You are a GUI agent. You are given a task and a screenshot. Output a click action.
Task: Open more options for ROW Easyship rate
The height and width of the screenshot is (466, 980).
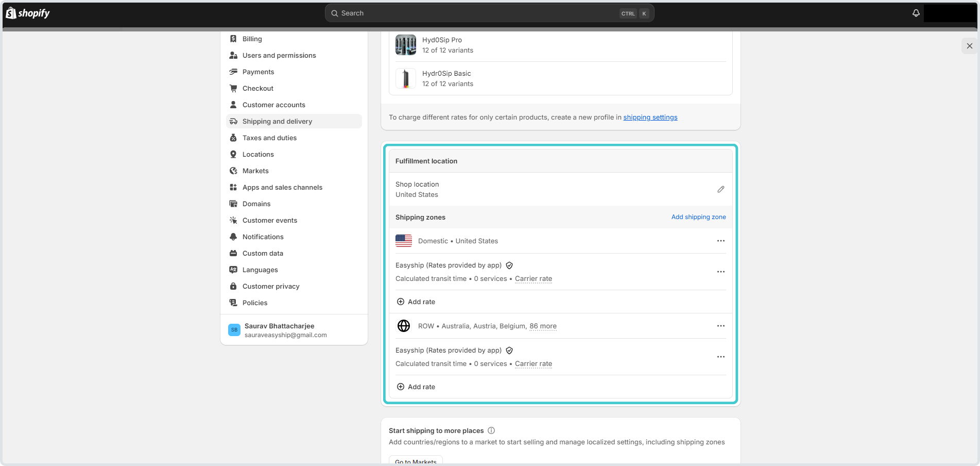[721, 357]
